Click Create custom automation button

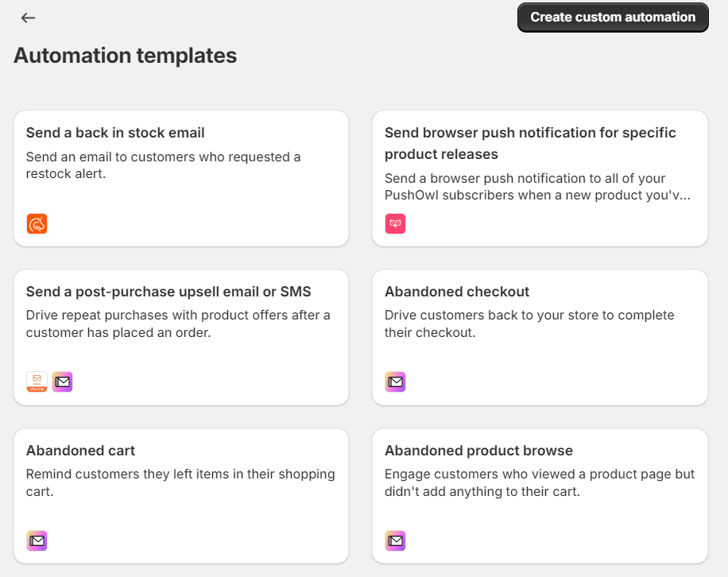[613, 17]
